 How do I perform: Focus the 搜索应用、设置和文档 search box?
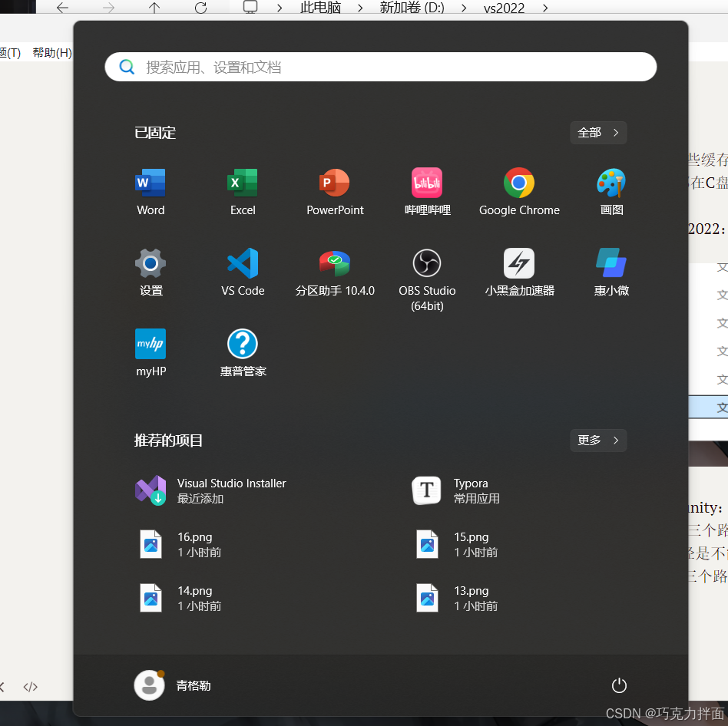tap(381, 67)
